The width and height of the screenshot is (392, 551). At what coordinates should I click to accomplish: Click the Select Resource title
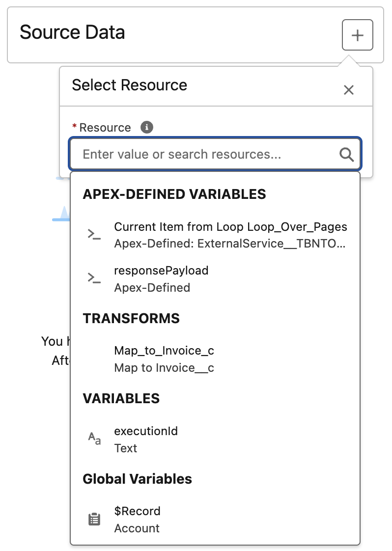coord(129,85)
